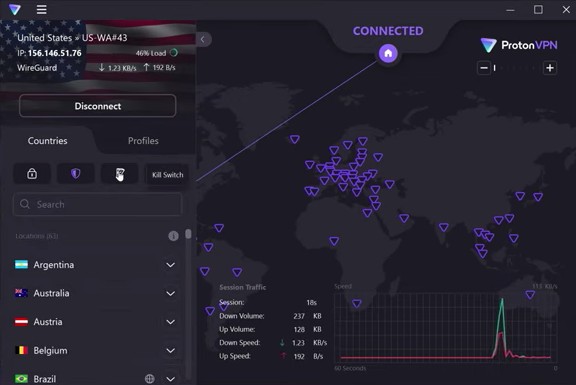Click the Argentina flag icon
Viewport: 576px width, 385px height.
pos(21,265)
